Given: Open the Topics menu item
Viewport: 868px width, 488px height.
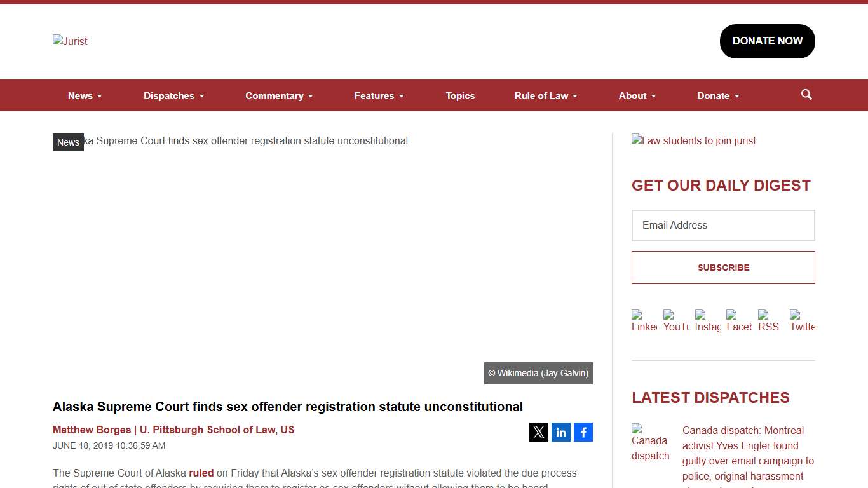Looking at the screenshot, I should (x=460, y=96).
